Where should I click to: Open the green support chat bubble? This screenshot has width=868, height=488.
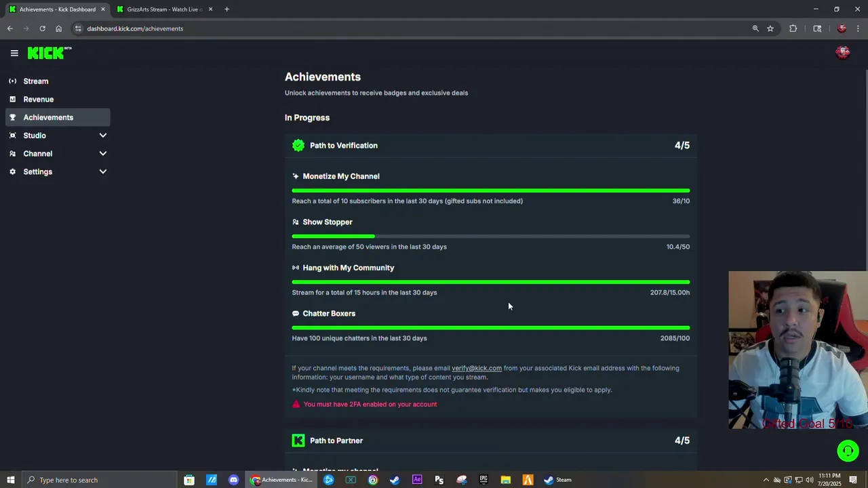[x=848, y=451]
